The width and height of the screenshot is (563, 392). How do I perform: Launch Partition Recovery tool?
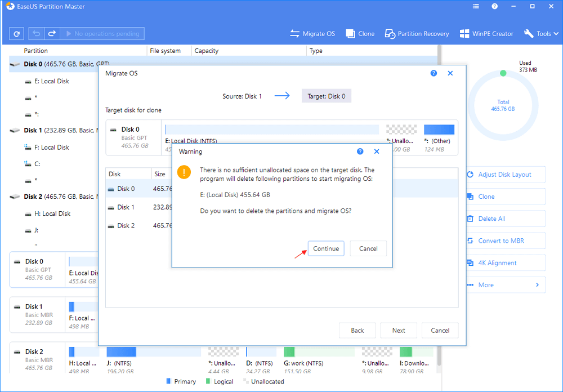pyautogui.click(x=417, y=34)
